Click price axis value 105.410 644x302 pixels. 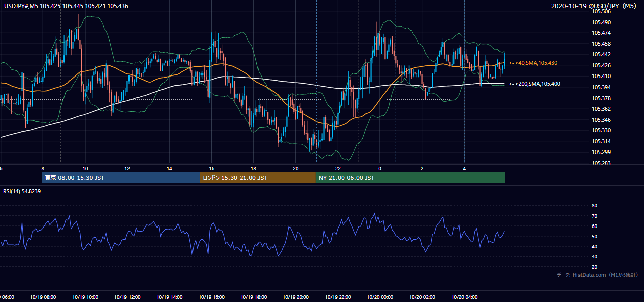(601, 76)
